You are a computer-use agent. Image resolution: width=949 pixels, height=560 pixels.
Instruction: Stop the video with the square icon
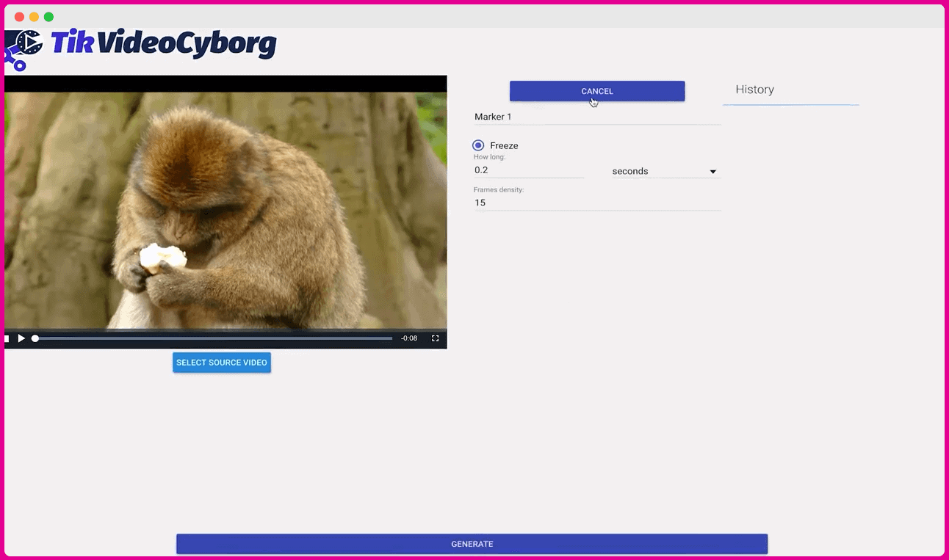click(x=7, y=338)
